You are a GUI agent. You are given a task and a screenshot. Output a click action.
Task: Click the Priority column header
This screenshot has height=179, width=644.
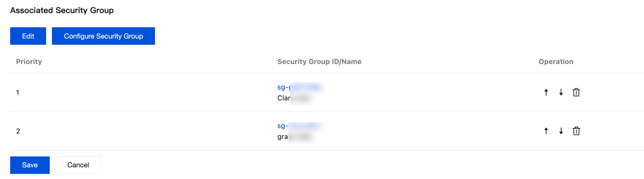29,61
